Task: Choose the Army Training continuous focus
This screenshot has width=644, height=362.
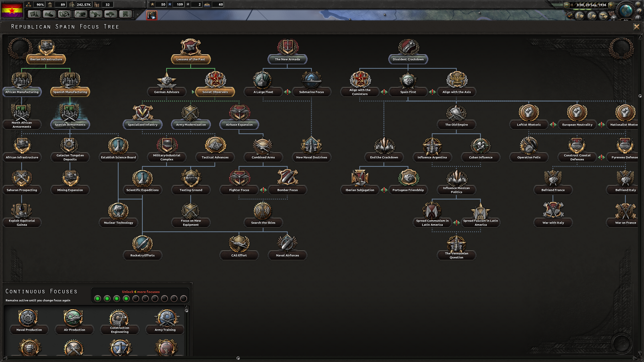Action: 165,322
